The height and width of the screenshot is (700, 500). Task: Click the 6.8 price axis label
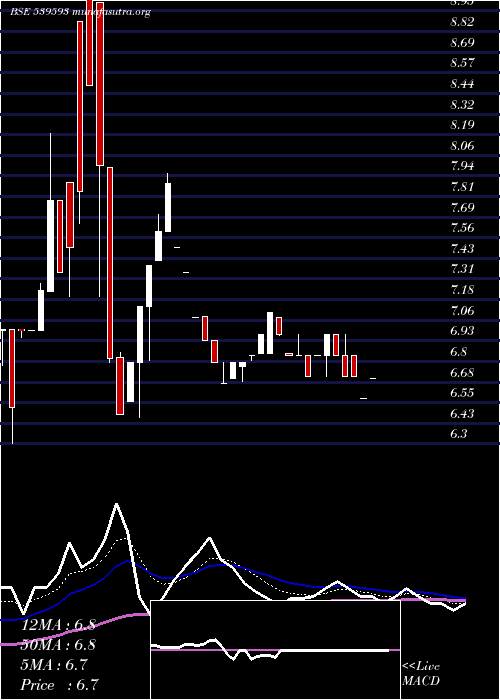[459, 351]
